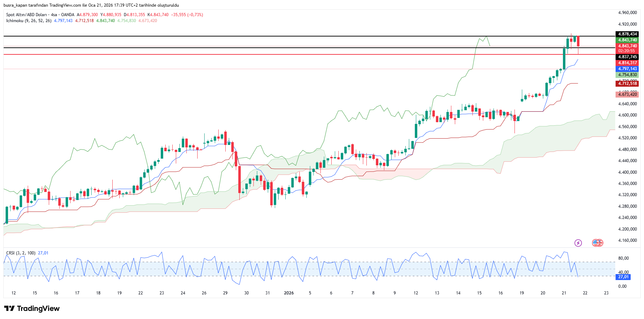This screenshot has height=319, width=644.
Task: Click the red 4.814,317 price axis label
Action: click(627, 63)
